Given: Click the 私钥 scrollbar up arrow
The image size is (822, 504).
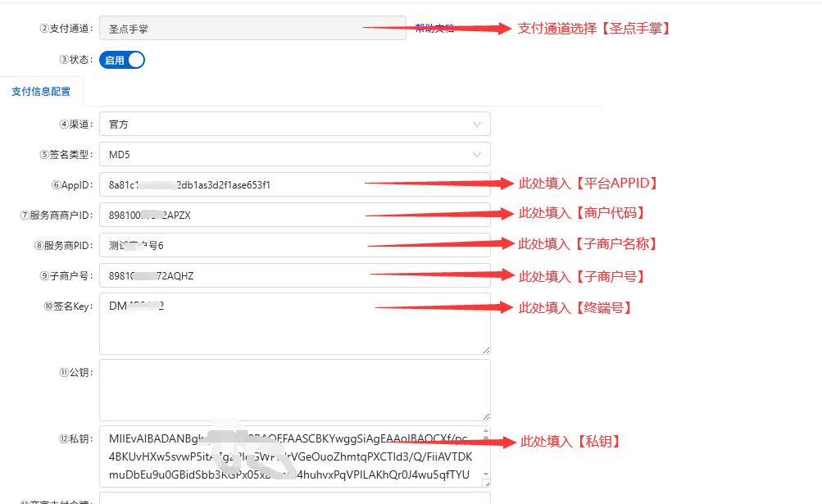Looking at the screenshot, I should click(485, 431).
